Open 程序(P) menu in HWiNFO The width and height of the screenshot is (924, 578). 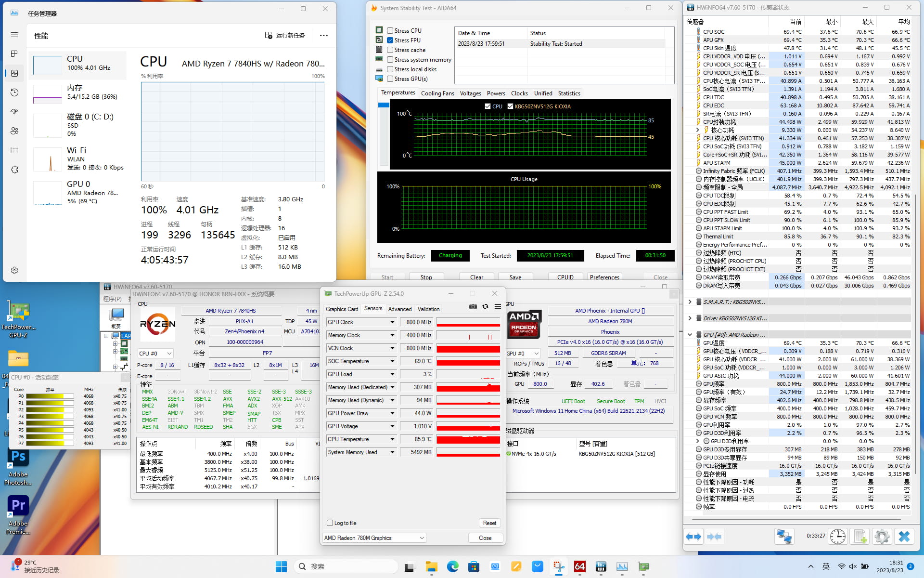click(112, 299)
